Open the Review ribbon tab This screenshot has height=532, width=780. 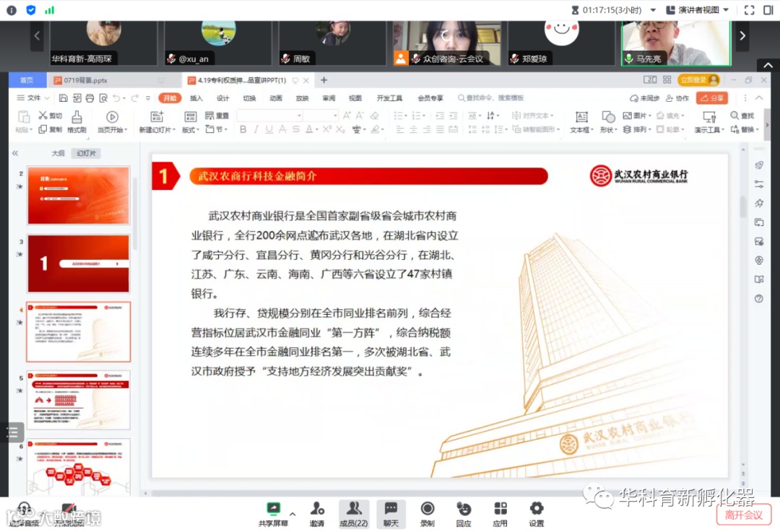[x=329, y=98]
